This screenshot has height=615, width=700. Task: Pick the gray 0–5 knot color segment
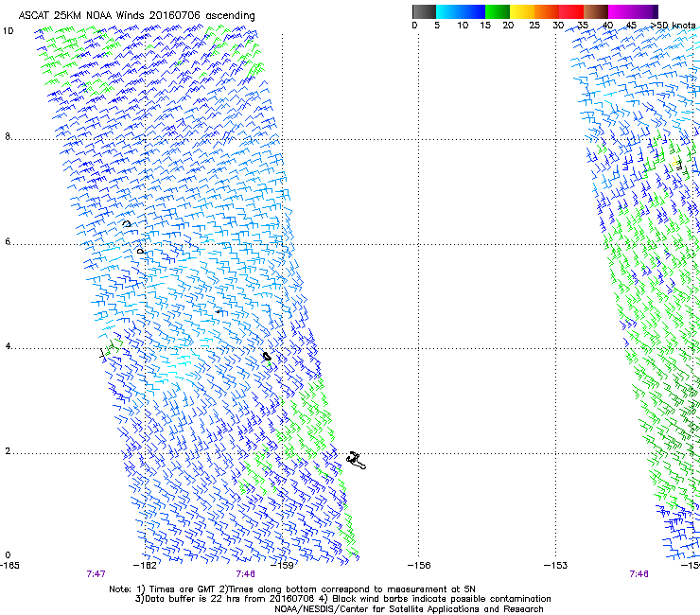point(424,11)
